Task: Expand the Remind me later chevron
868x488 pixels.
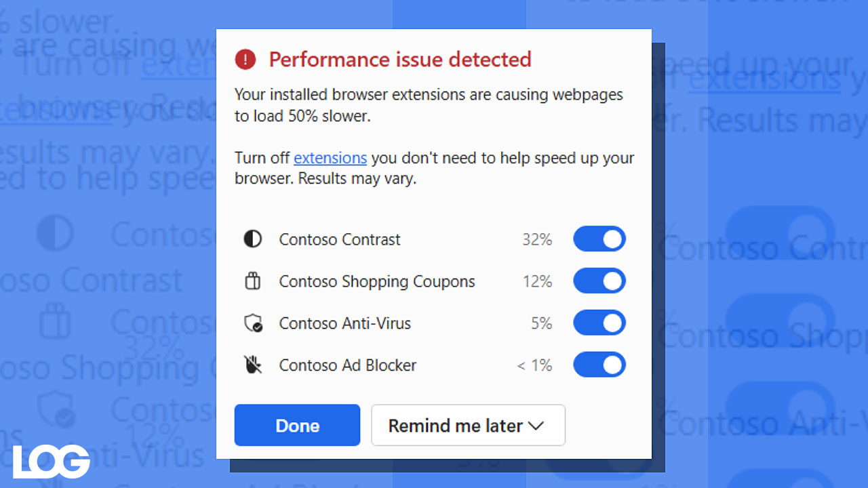Action: (536, 426)
